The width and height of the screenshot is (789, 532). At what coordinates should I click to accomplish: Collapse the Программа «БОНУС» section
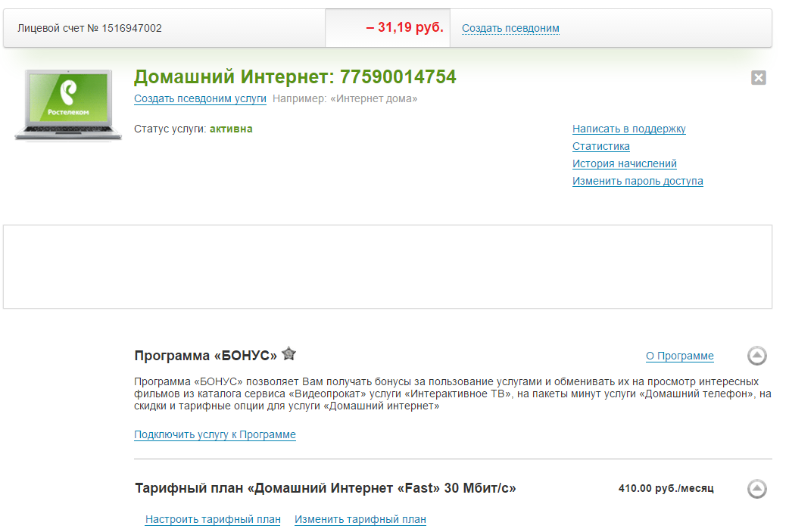click(756, 356)
